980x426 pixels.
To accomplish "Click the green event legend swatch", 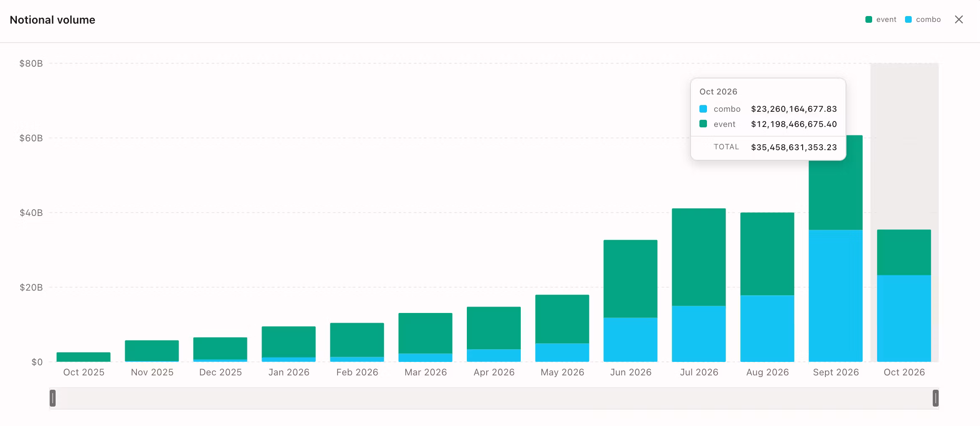I will click(868, 19).
